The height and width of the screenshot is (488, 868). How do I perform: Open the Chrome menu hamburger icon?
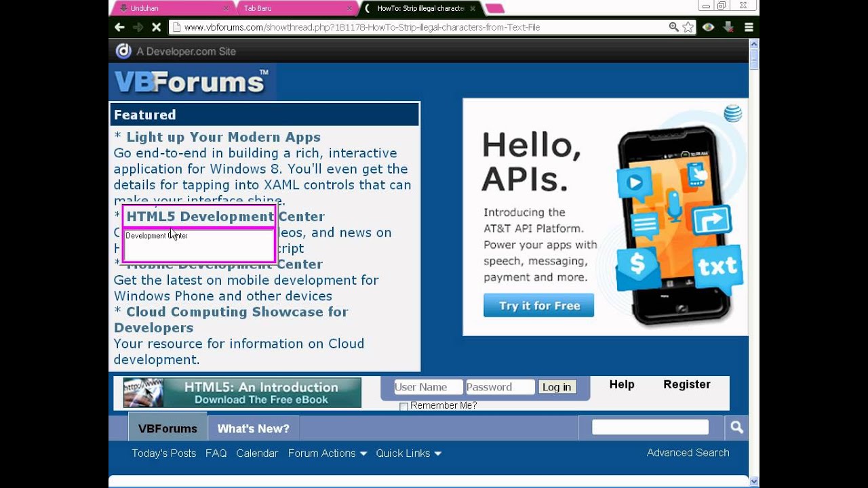tap(749, 27)
